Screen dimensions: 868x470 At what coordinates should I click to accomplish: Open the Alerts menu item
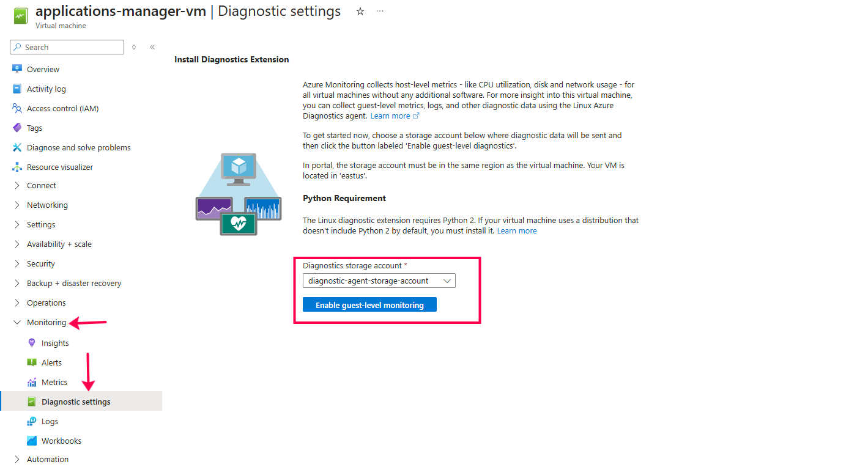(51, 362)
